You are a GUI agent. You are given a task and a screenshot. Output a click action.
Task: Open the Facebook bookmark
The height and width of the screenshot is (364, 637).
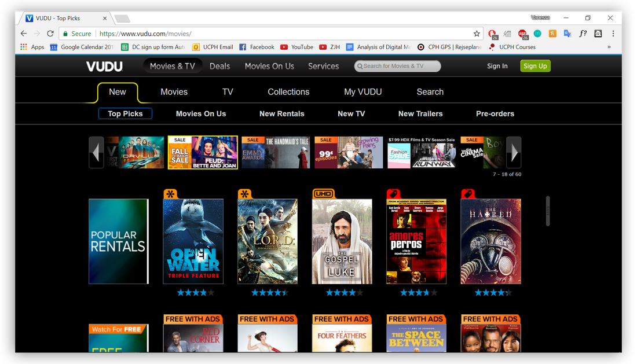[x=257, y=47]
